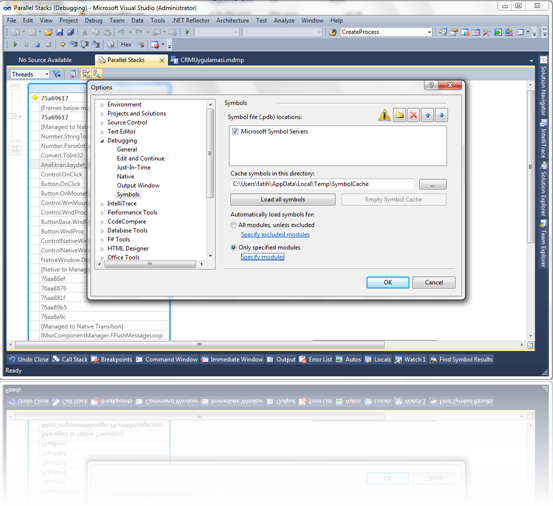Open the Specify excluded modules link
This screenshot has height=506, width=553.
(x=275, y=234)
